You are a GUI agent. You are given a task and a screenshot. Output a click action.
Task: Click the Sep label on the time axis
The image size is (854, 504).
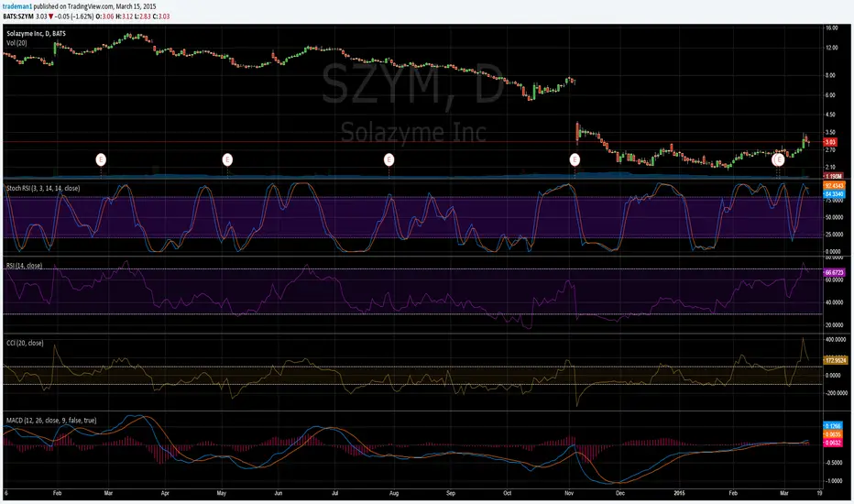[x=451, y=493]
